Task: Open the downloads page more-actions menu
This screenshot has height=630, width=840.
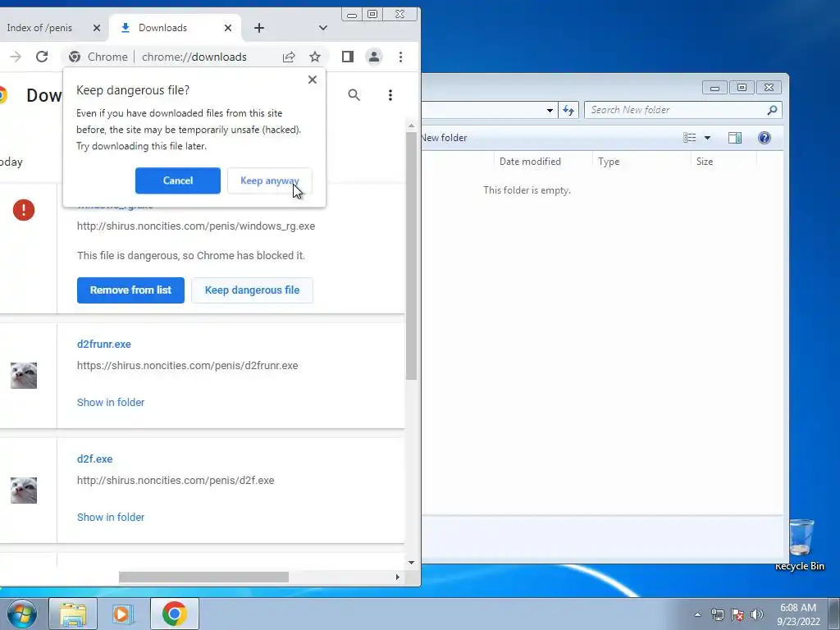Action: coord(390,95)
